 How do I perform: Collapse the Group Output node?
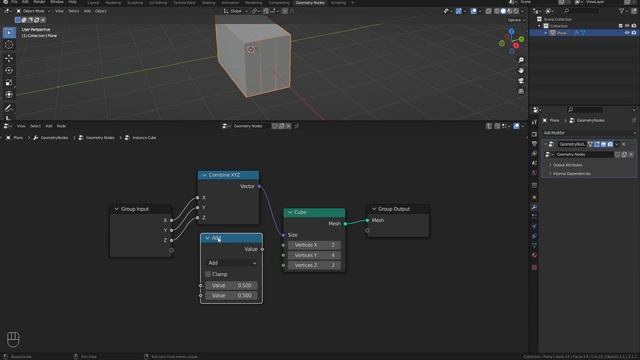[373, 209]
